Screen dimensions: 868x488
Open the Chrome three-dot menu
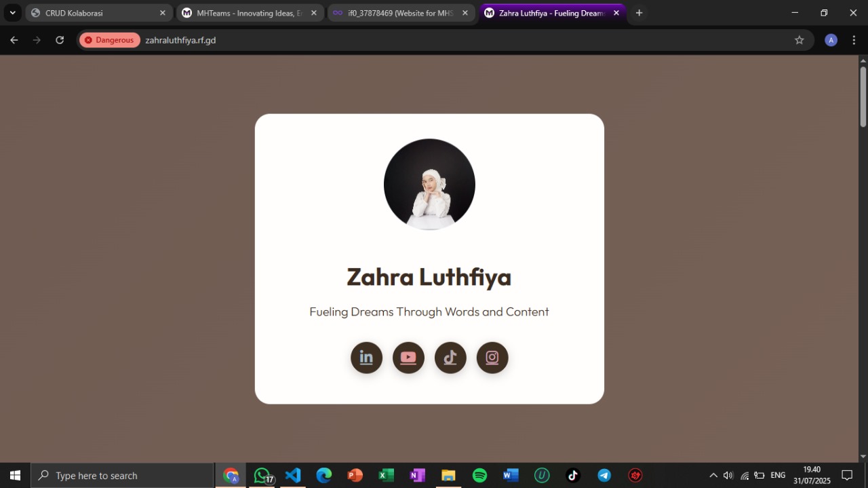pos(854,40)
